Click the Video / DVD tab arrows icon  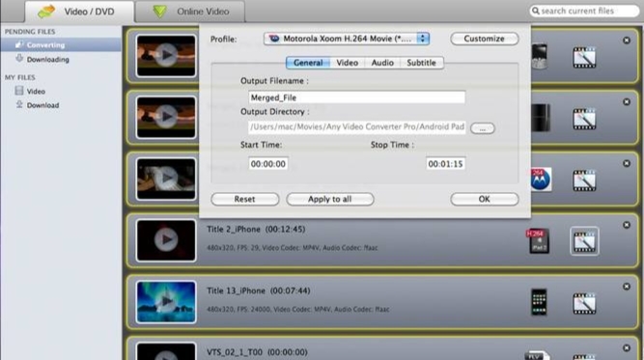tap(46, 11)
